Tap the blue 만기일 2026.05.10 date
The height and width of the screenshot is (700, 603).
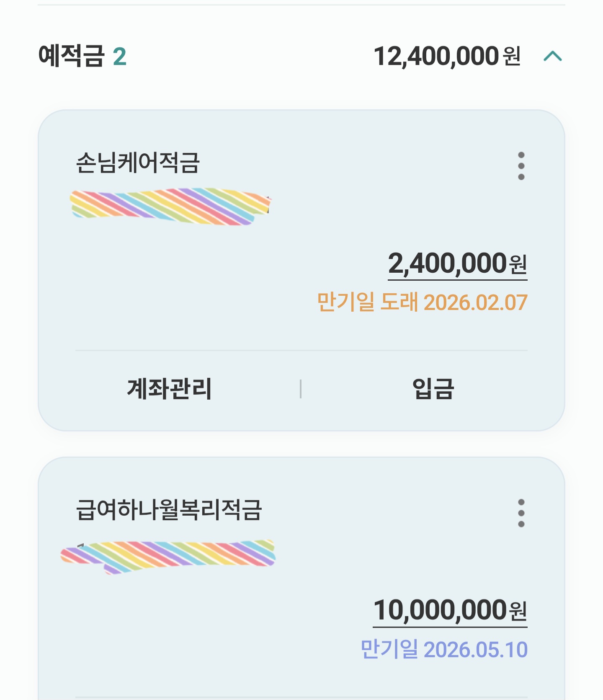click(x=443, y=650)
